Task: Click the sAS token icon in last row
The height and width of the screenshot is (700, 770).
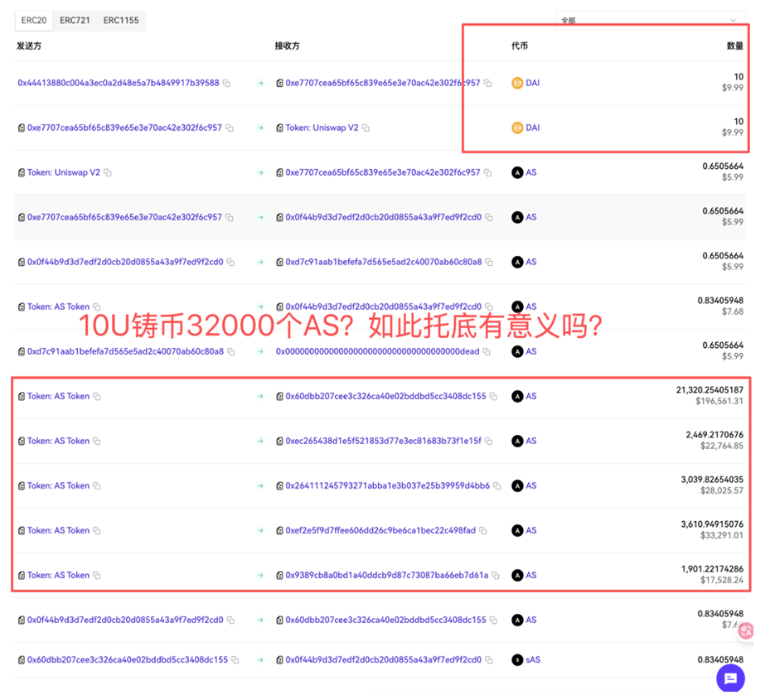Action: click(517, 660)
